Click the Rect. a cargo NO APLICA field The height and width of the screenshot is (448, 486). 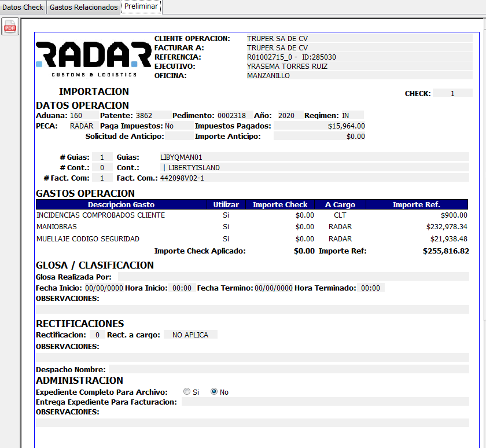coord(190,335)
